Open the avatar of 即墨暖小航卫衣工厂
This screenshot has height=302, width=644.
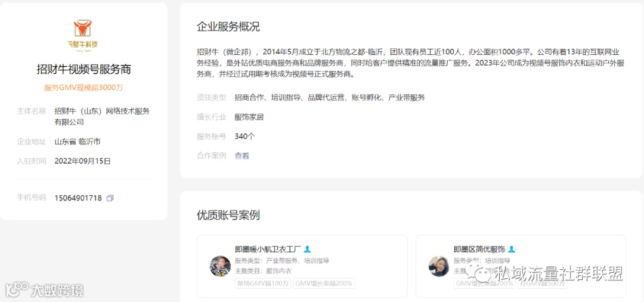tap(220, 266)
